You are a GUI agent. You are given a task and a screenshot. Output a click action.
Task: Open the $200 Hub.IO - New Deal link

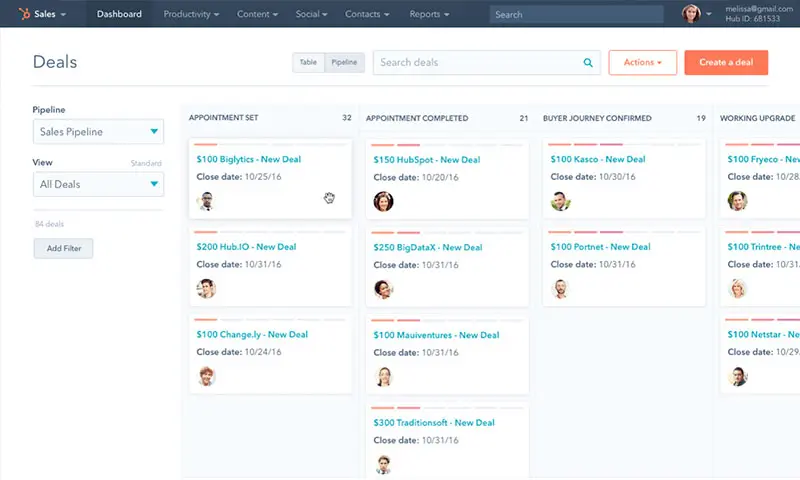[246, 247]
